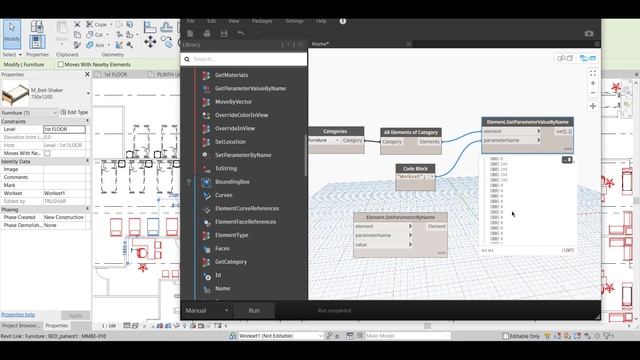Click the Properties palette ribbon icon
640x360 pixels.
tap(37, 42)
